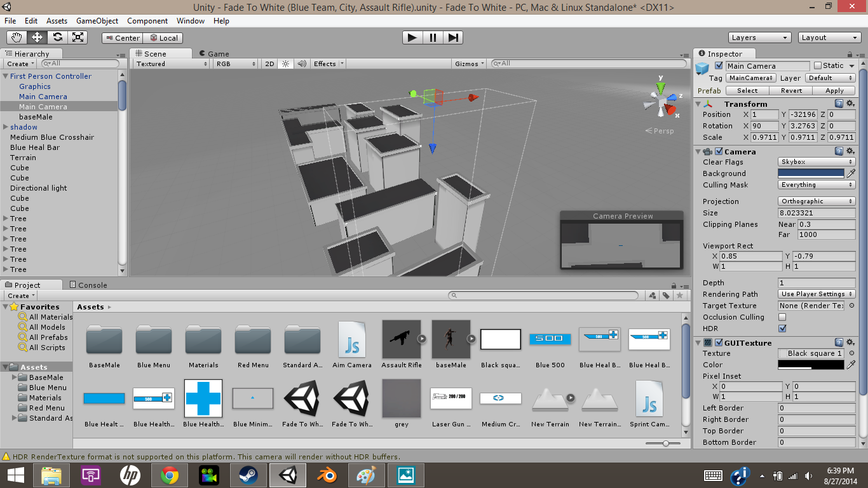
Task: Toggle the Main Camera active checkbox
Action: tap(719, 65)
